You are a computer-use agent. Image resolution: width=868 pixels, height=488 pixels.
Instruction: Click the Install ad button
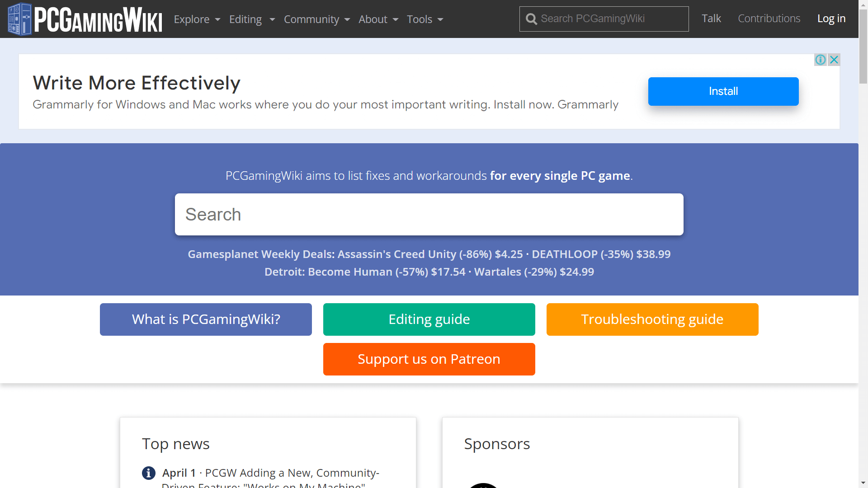point(723,91)
